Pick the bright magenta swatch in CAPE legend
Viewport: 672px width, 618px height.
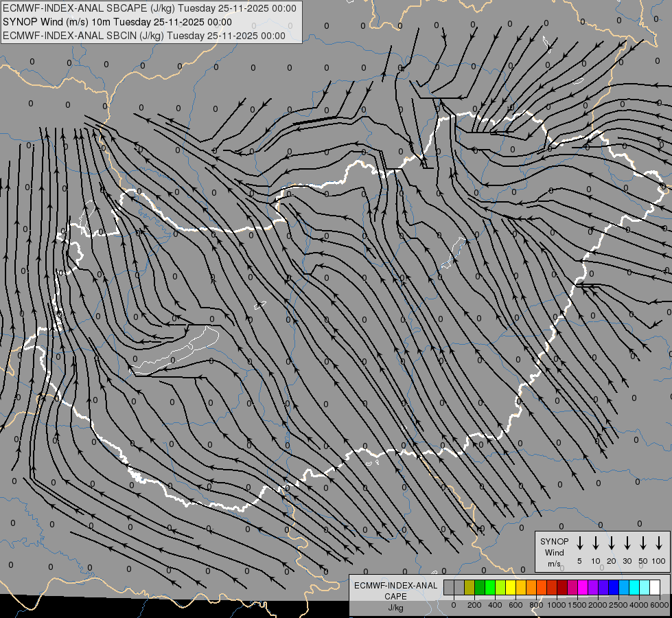pos(583,587)
